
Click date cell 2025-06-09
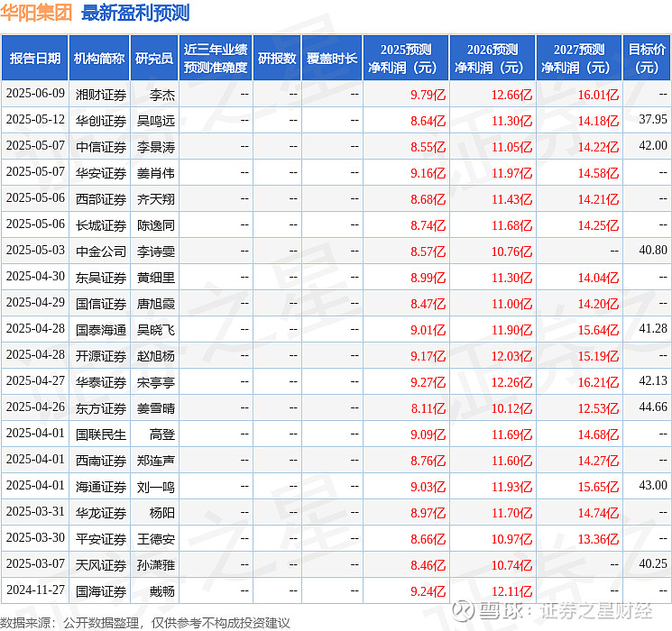(35, 94)
